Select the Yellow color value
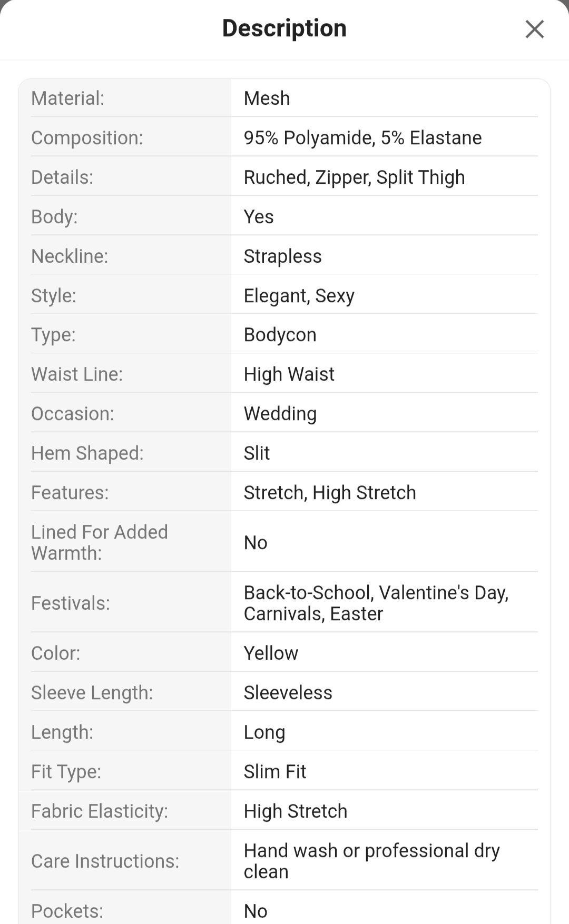 [271, 653]
